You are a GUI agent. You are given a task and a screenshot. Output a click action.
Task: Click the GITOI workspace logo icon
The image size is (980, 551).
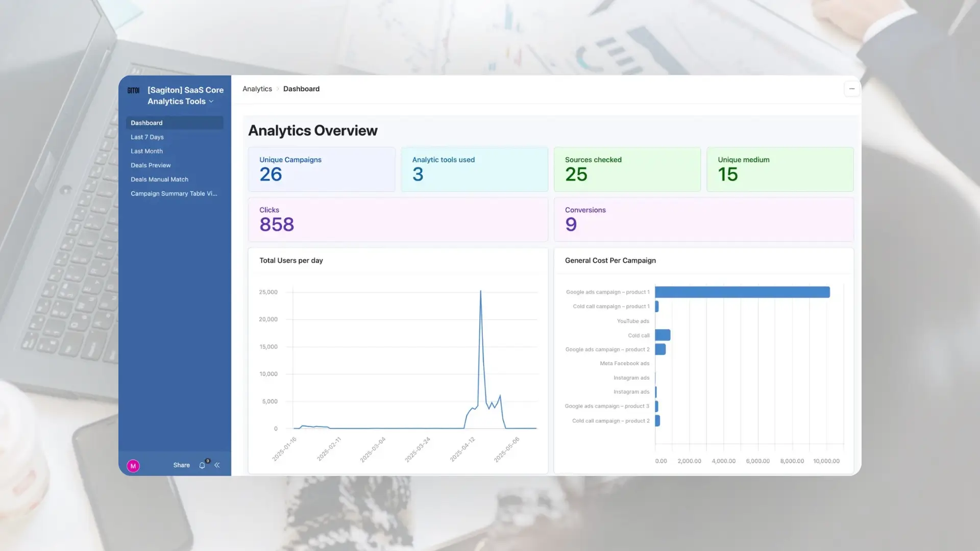pyautogui.click(x=133, y=90)
